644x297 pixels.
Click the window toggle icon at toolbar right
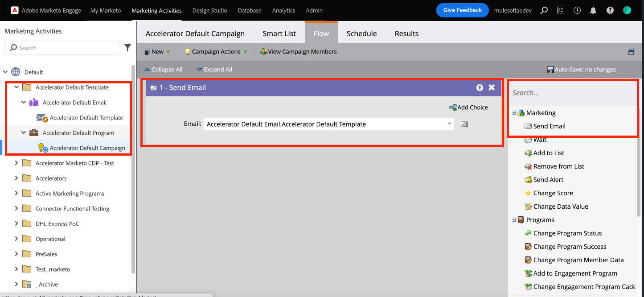(631, 52)
